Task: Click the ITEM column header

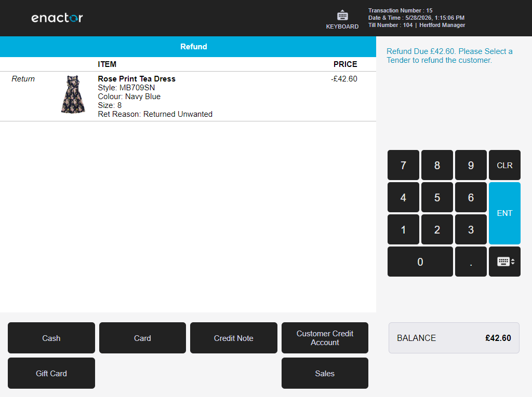Action: [107, 64]
